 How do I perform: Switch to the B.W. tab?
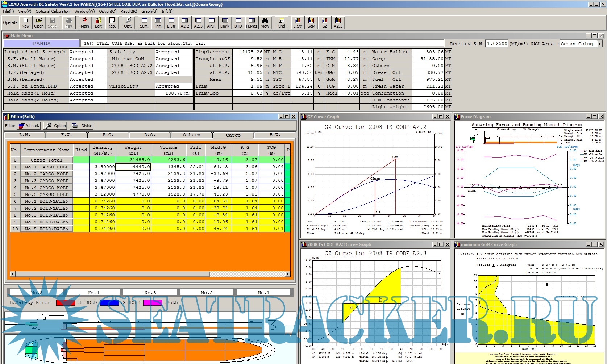(275, 135)
